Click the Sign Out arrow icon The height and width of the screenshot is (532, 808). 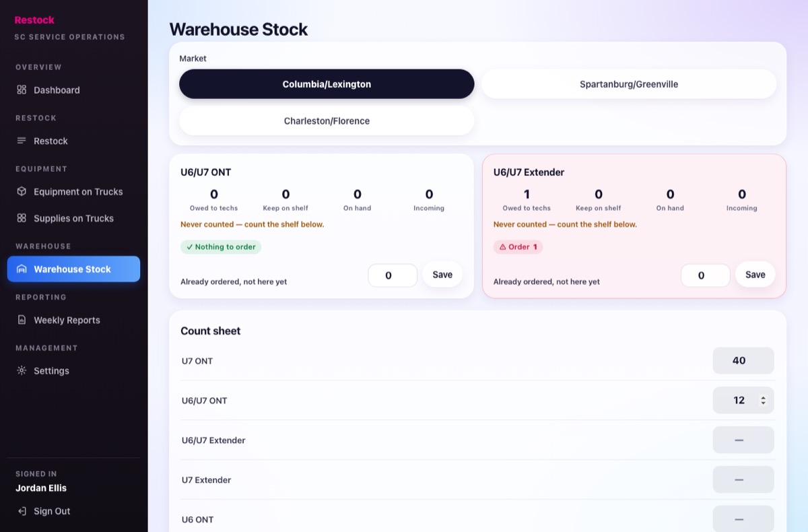[22, 511]
